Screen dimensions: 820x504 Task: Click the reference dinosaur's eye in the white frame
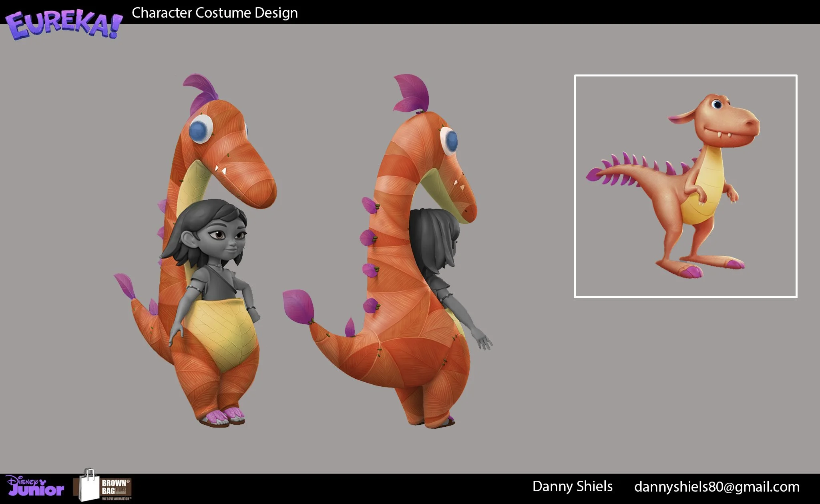pos(717,104)
